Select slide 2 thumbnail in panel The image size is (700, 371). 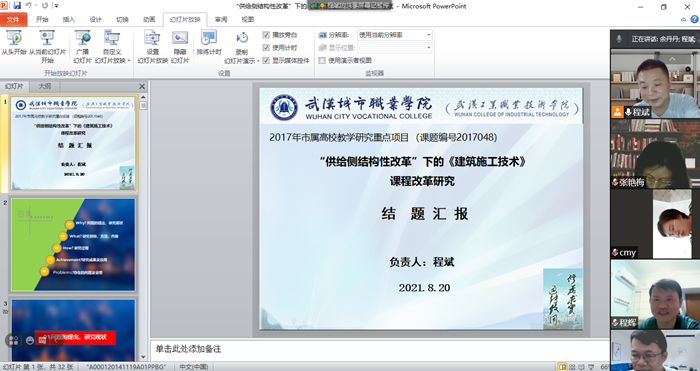[x=73, y=245]
